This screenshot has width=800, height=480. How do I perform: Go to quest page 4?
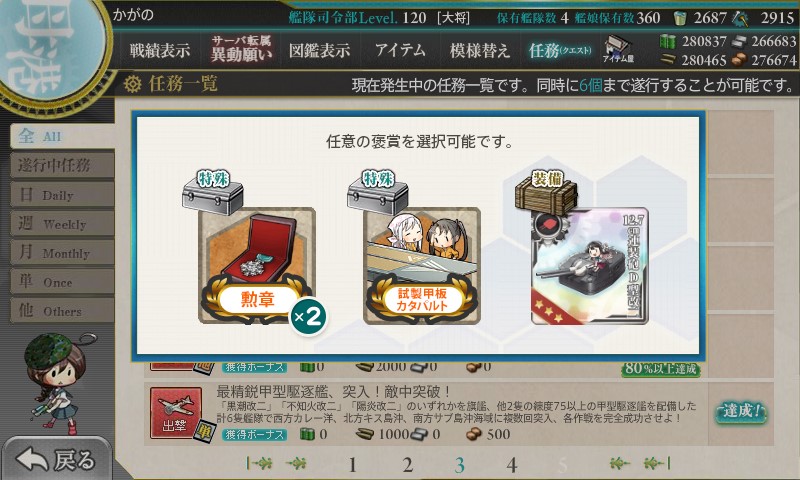[512, 465]
